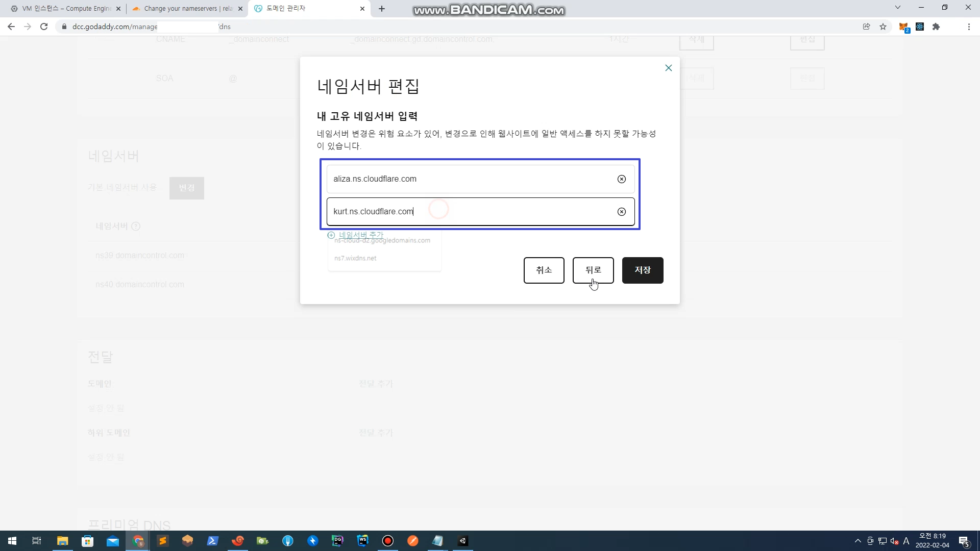Open the Extensions puzzle menu

(x=936, y=27)
